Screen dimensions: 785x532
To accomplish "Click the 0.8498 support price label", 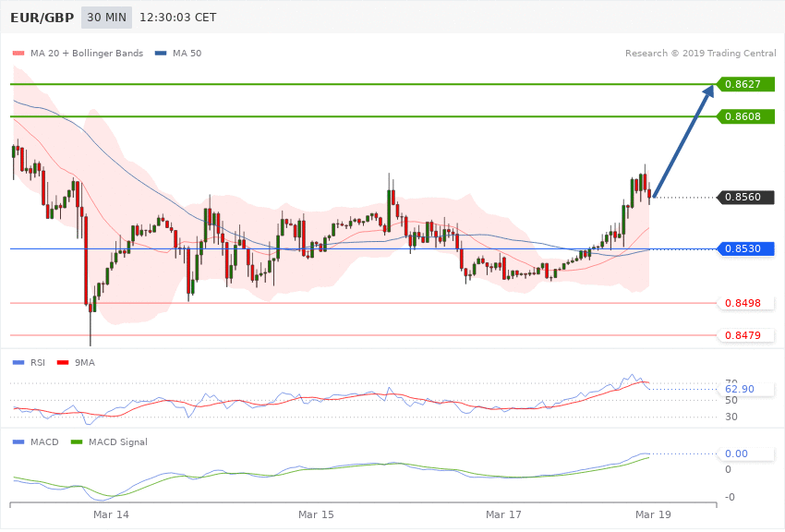I will click(x=746, y=303).
